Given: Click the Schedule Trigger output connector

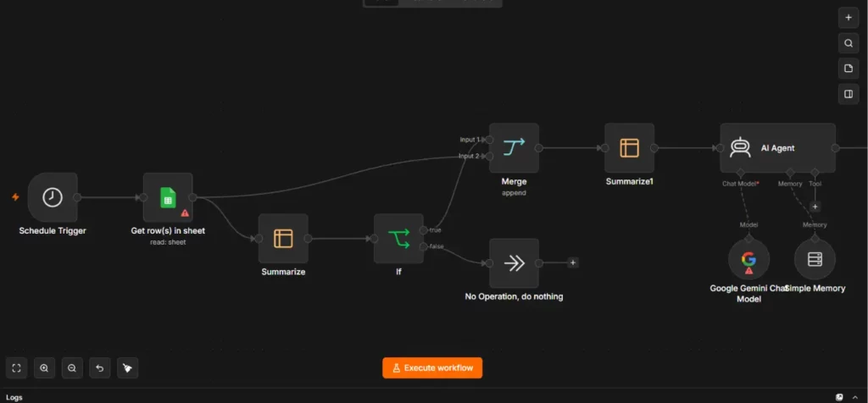Looking at the screenshot, I should tap(77, 197).
